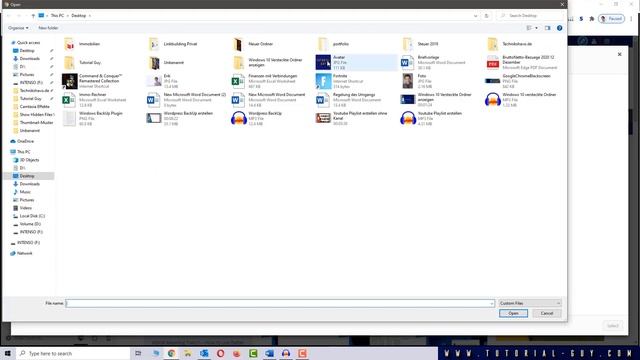Select the Regelung des Umgangs Word icon
Screen dimensions: 640x360
[323, 100]
